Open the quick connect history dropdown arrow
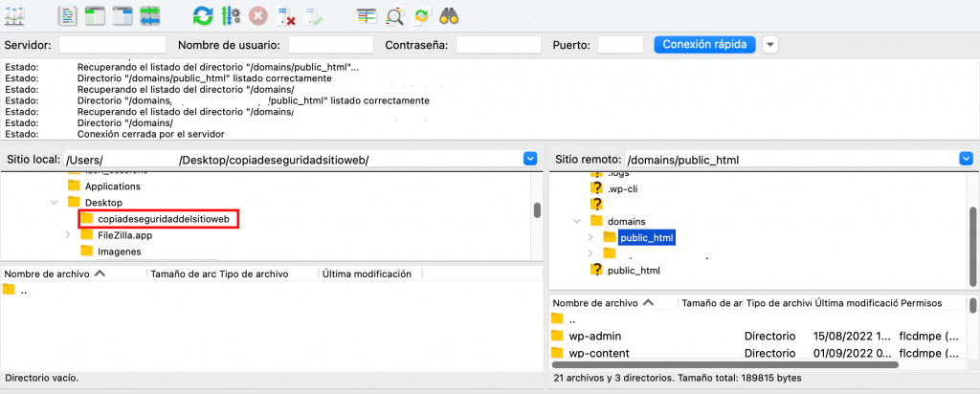 770,45
